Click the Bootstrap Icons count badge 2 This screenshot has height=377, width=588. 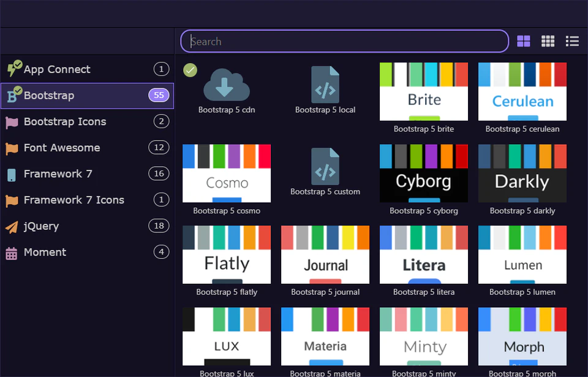(x=161, y=121)
